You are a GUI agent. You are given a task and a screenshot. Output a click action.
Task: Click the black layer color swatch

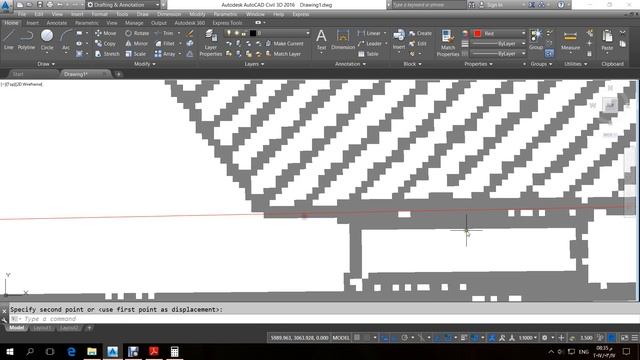(x=253, y=33)
